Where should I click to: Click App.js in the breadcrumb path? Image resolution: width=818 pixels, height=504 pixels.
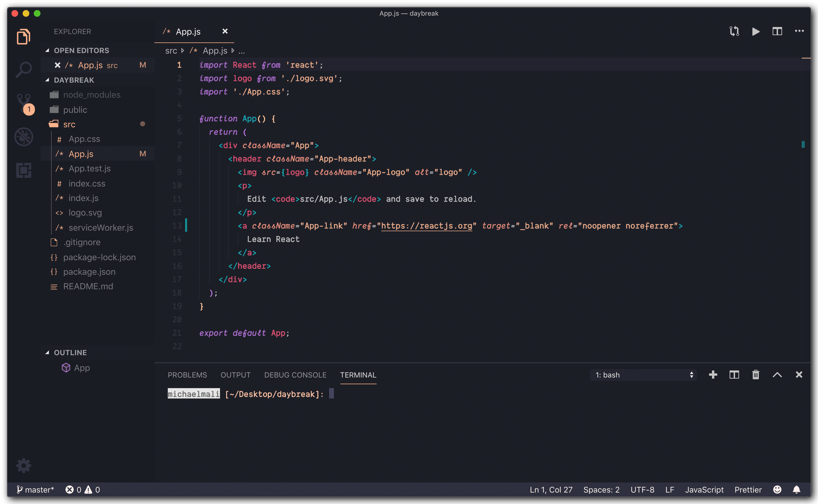(215, 51)
